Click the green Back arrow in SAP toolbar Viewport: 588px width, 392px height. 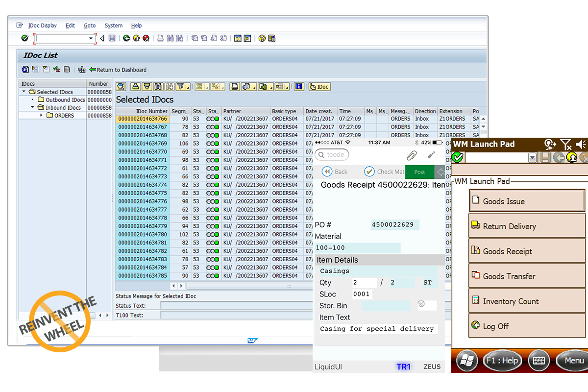click(x=126, y=38)
